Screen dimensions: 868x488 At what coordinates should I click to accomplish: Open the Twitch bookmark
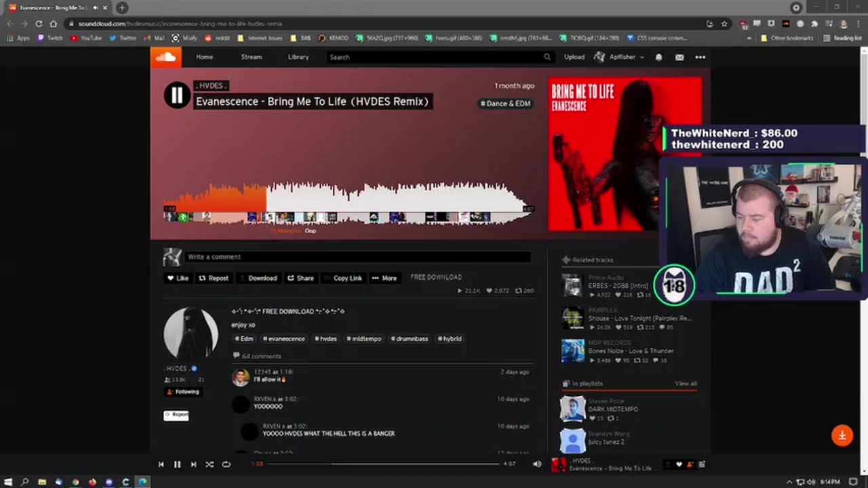[50, 38]
